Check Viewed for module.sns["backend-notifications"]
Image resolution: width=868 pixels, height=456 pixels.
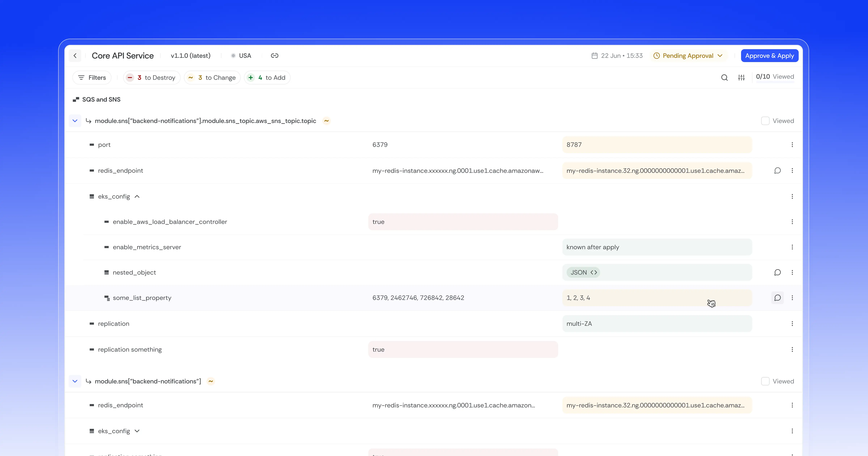[765, 381]
